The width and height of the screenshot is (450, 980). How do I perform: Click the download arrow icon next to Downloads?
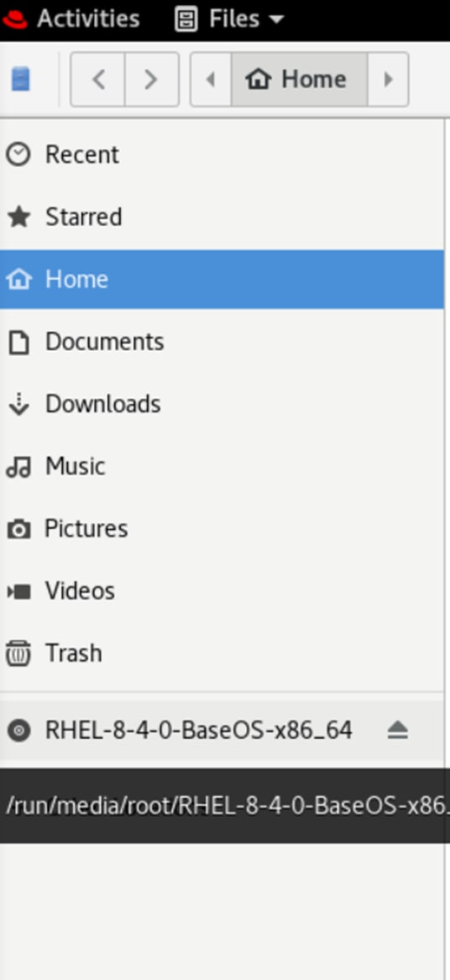(18, 405)
